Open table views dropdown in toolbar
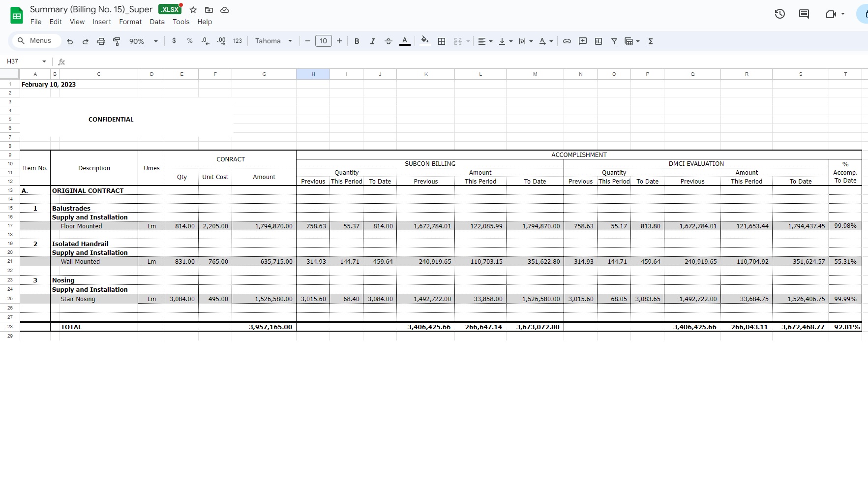868x496 pixels. [632, 41]
